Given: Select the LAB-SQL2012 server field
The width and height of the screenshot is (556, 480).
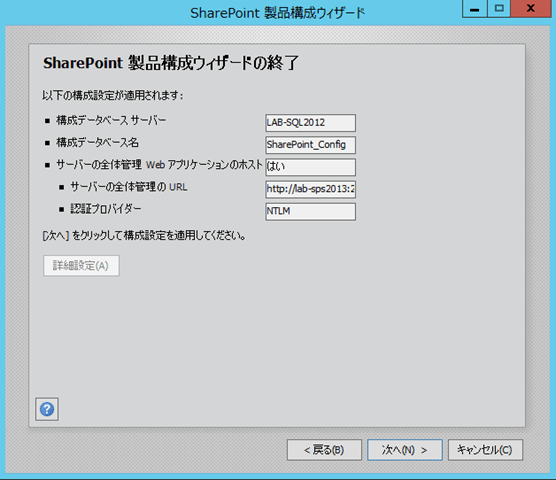Looking at the screenshot, I should coord(310,123).
